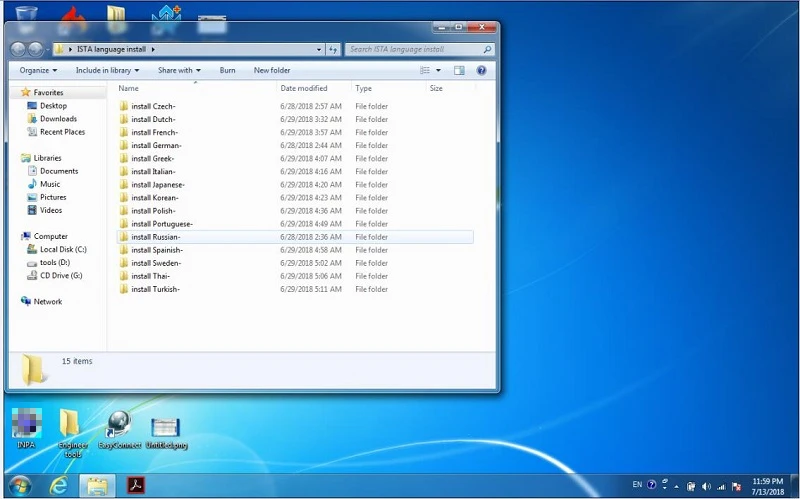Click the New folder button
Image resolution: width=800 pixels, height=499 pixels.
click(x=272, y=71)
